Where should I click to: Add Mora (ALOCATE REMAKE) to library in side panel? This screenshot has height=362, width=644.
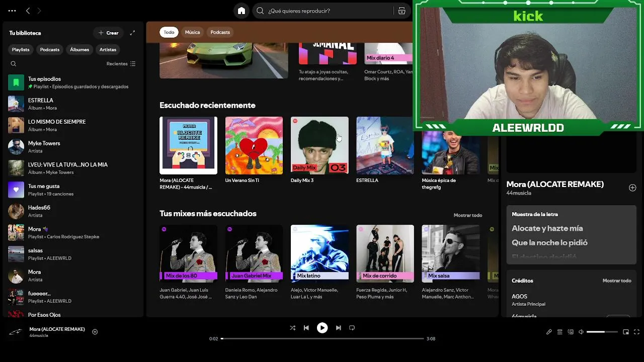pos(632,188)
